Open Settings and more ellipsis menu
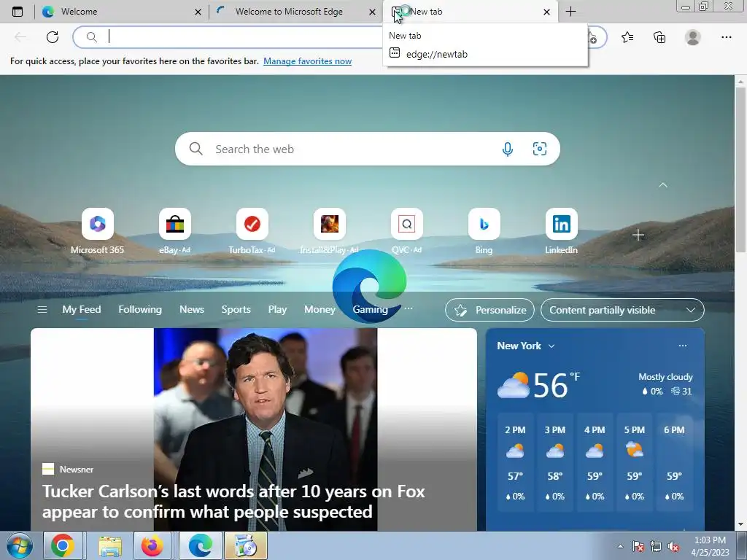This screenshot has height=560, width=747. 726,37
